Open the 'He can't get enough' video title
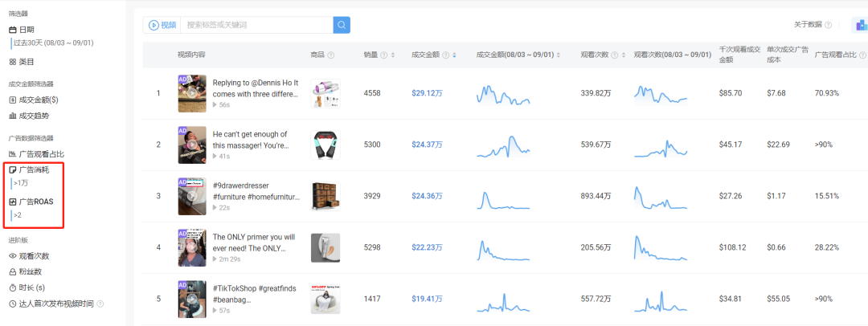 point(252,140)
